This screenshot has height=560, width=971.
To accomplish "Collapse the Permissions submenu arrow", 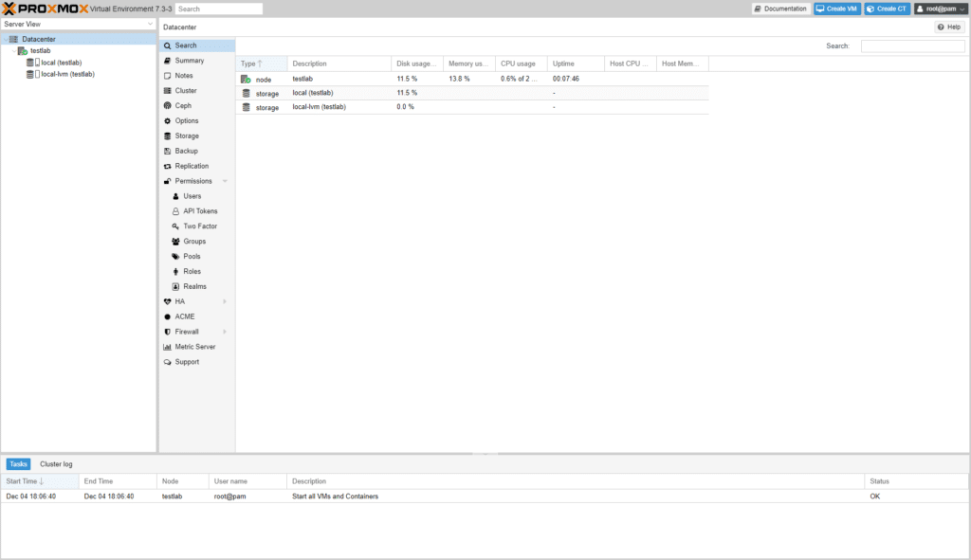I will 225,181.
